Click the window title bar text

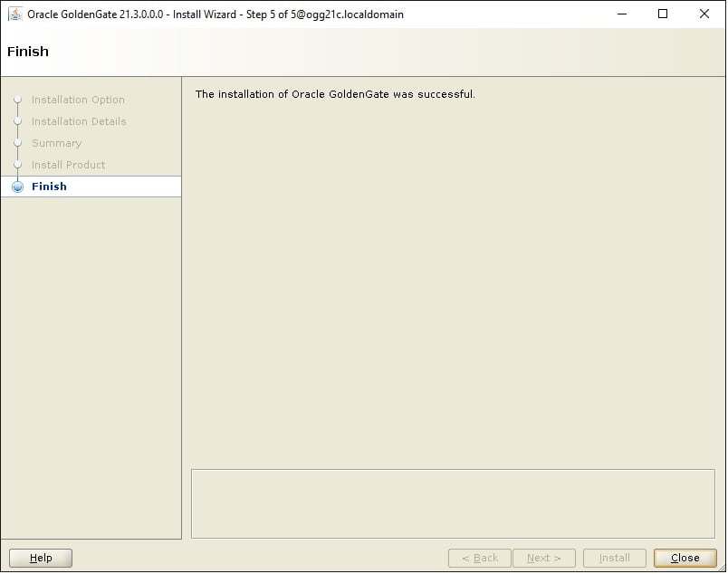tap(216, 14)
